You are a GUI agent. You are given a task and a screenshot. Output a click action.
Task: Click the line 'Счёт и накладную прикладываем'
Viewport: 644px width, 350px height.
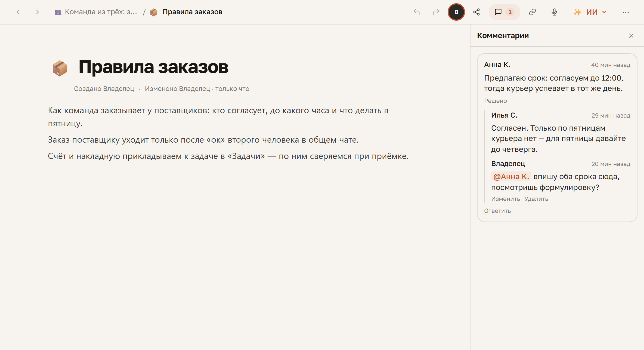pyautogui.click(x=228, y=156)
